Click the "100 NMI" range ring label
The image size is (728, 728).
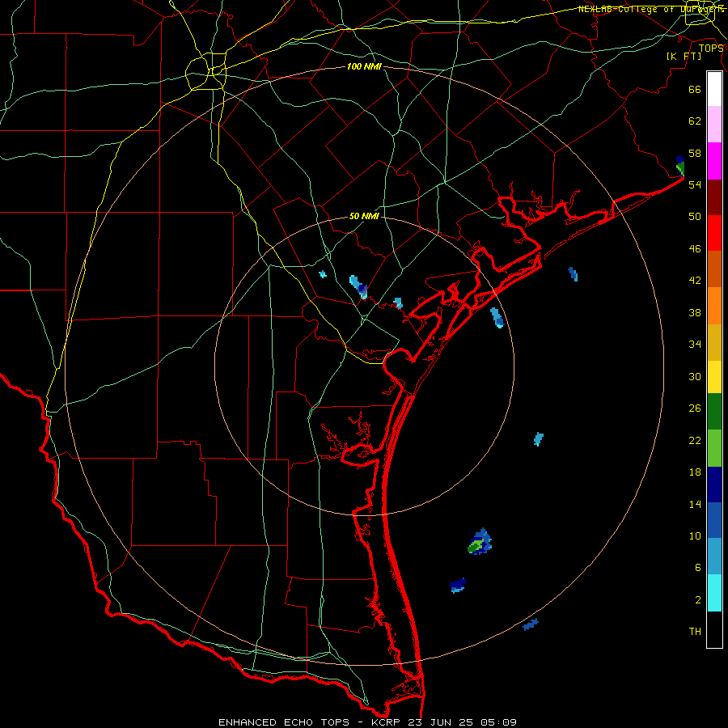(364, 67)
